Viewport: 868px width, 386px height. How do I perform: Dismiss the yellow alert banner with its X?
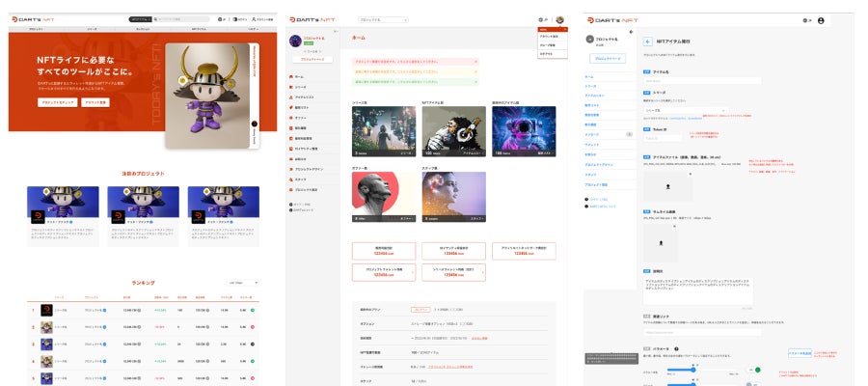pos(475,72)
